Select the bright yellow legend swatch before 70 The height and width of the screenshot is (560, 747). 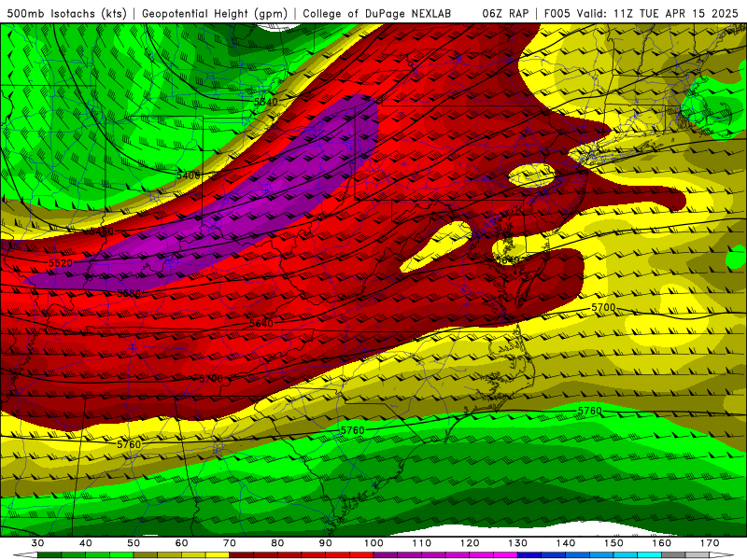218,555
